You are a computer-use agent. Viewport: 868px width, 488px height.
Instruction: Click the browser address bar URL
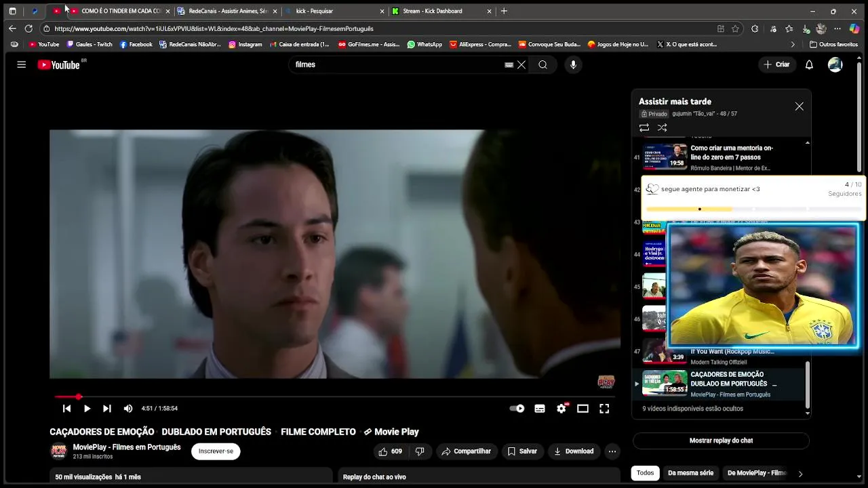tap(214, 28)
